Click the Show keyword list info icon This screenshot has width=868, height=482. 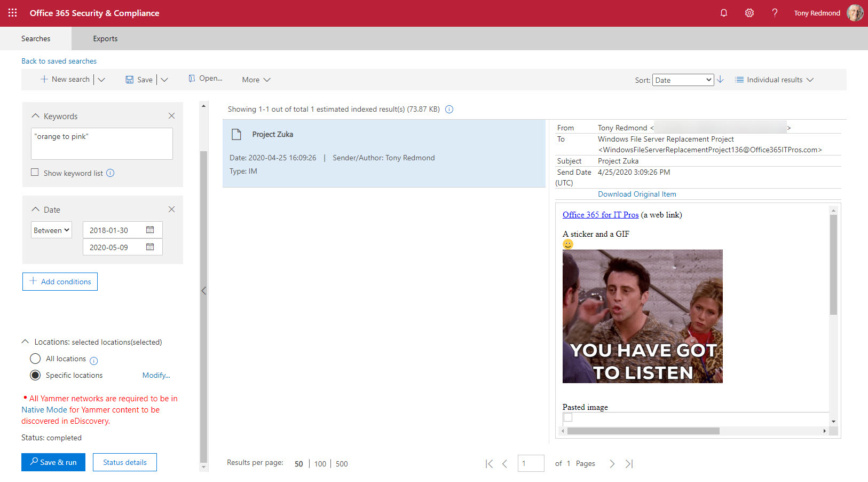point(110,173)
